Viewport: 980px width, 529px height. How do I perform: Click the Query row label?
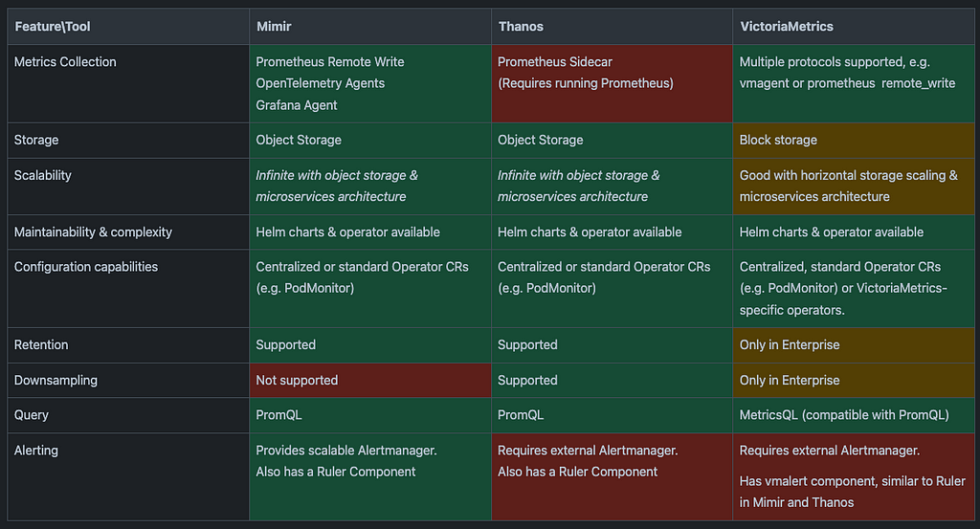[x=128, y=415]
